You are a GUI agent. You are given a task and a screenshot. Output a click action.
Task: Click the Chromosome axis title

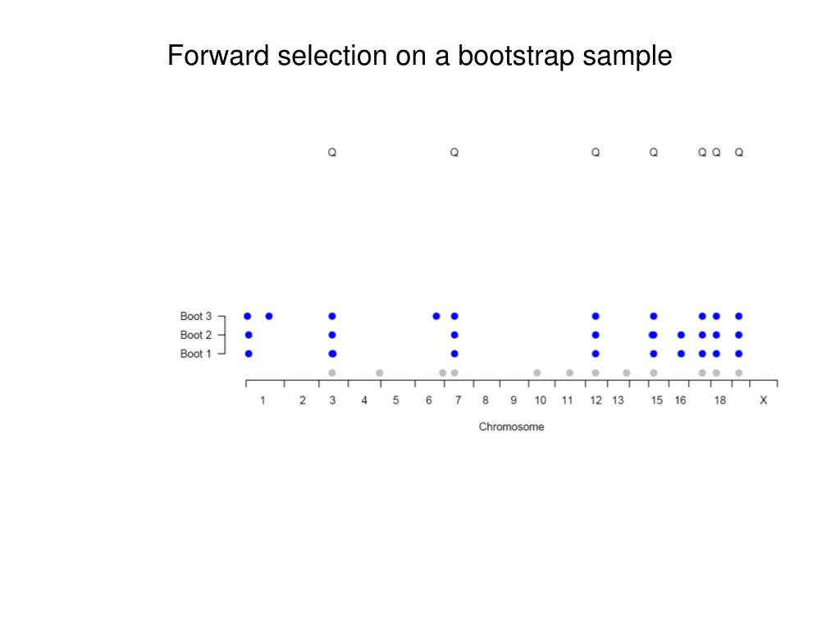pos(511,427)
